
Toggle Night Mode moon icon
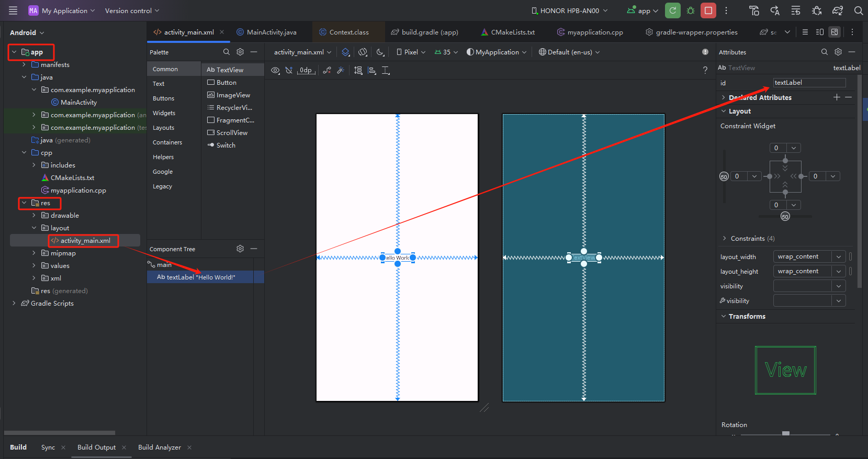pos(380,52)
